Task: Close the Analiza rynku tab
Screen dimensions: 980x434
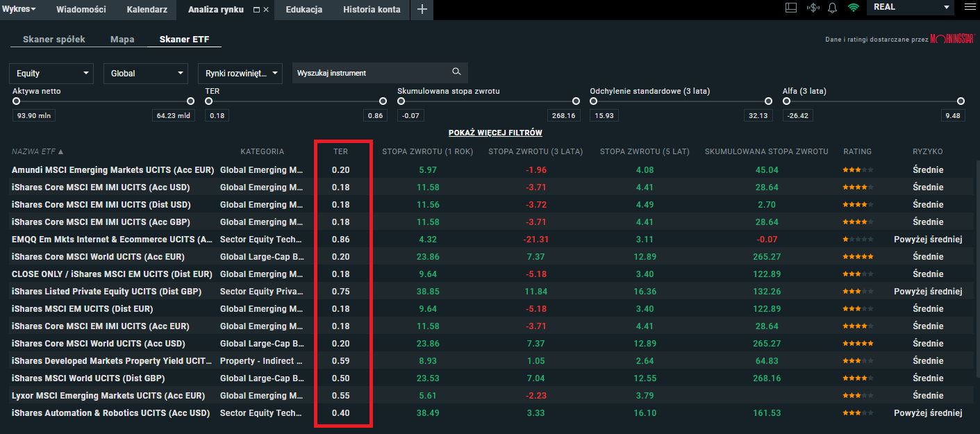Action: (x=266, y=10)
